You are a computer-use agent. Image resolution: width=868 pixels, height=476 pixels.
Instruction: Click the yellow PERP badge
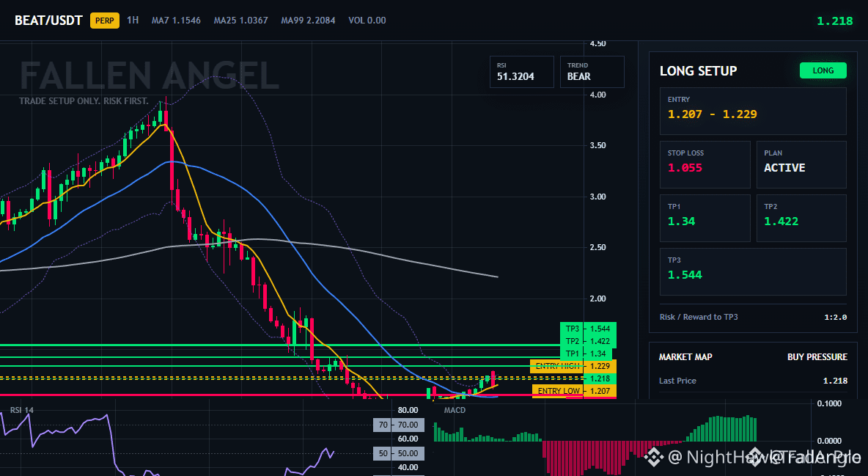point(105,21)
